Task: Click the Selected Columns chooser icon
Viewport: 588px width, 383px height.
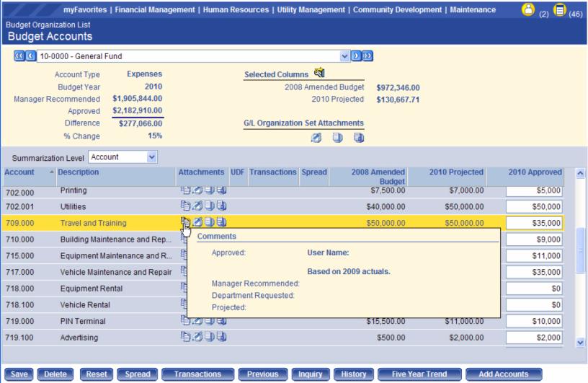Action: coord(319,73)
